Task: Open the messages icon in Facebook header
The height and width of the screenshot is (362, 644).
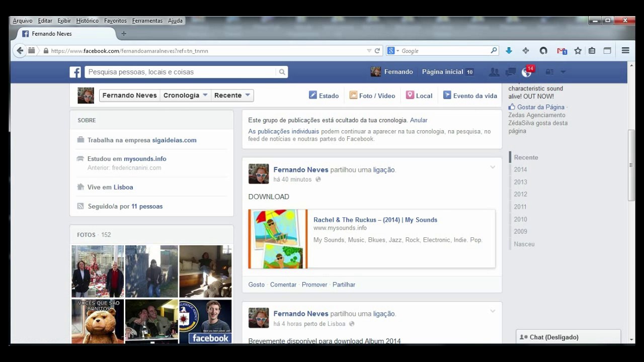Action: [x=511, y=72]
